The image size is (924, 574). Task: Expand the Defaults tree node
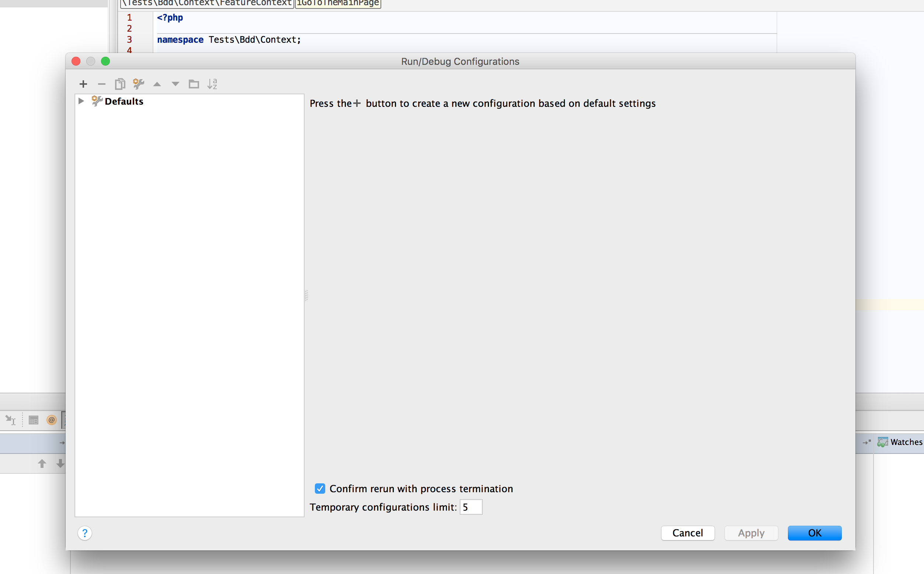(x=81, y=101)
